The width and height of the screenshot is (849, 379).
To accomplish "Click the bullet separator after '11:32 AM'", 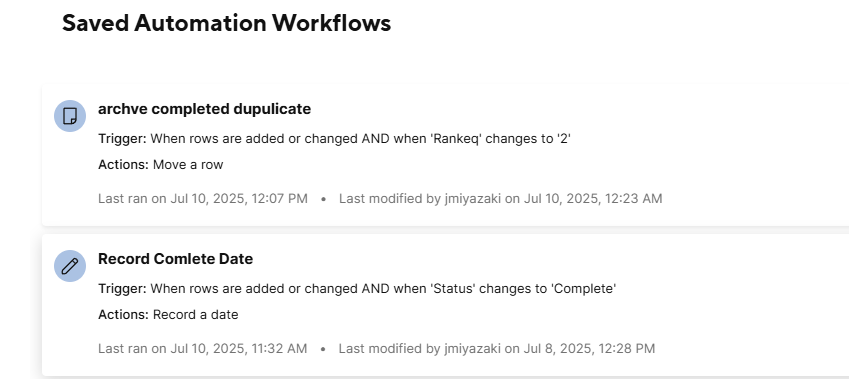I will point(323,349).
